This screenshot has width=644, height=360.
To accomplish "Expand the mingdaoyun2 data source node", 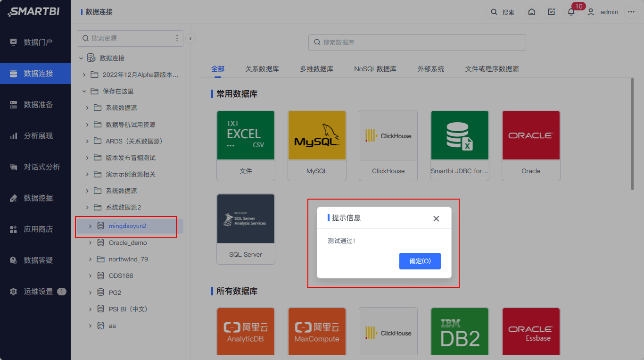I will pyautogui.click(x=90, y=226).
